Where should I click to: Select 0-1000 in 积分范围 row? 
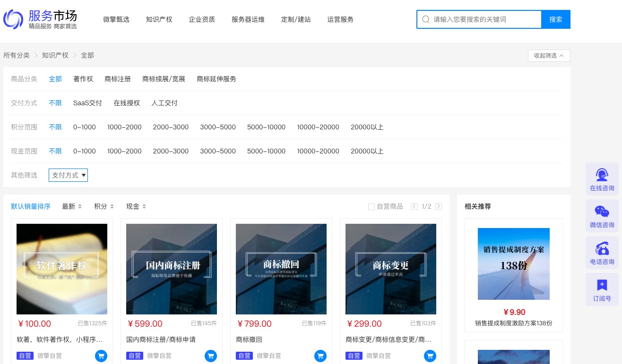[85, 127]
